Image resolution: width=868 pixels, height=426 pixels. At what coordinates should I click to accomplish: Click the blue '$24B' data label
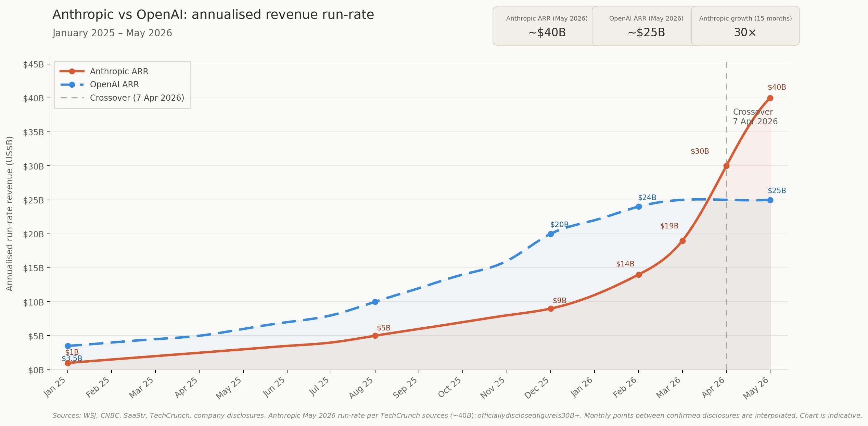647,198
